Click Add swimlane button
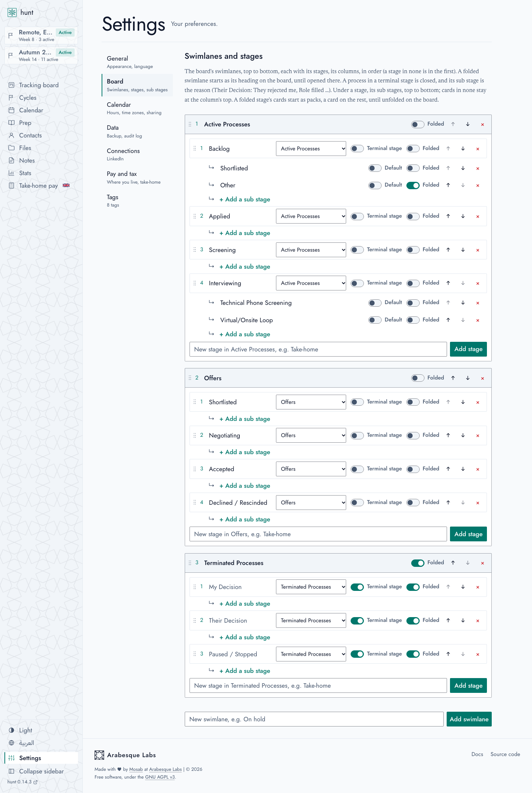The width and height of the screenshot is (532, 793). [469, 719]
